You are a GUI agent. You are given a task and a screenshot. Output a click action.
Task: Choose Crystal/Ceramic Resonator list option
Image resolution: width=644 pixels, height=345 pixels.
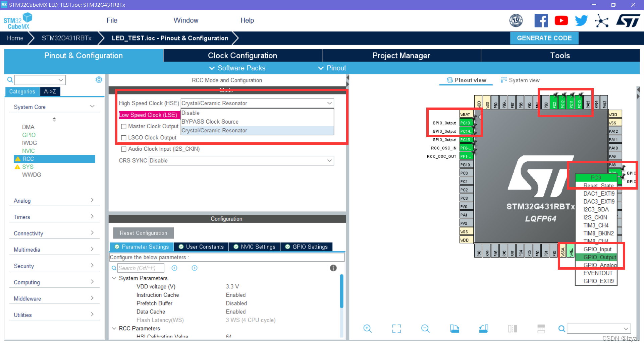[x=257, y=130]
